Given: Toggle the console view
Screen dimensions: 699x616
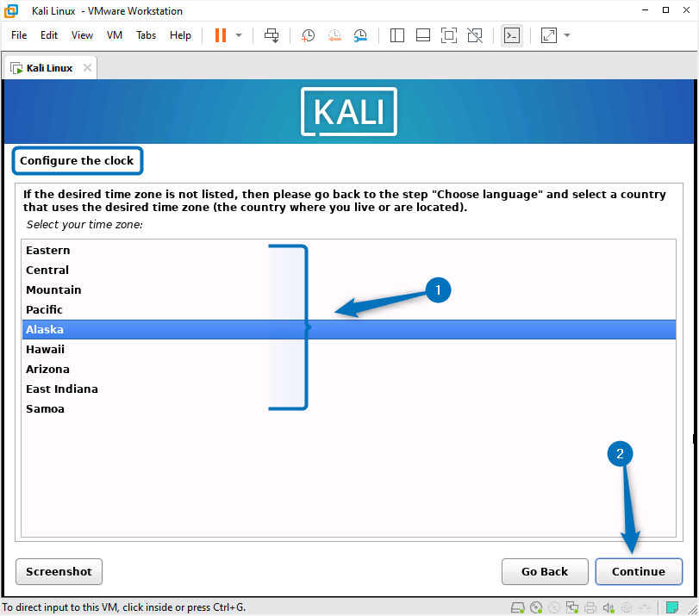Looking at the screenshot, I should coord(512,35).
